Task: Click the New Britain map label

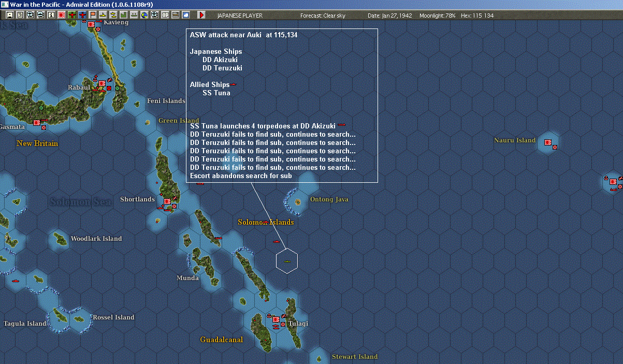Action: pyautogui.click(x=37, y=143)
